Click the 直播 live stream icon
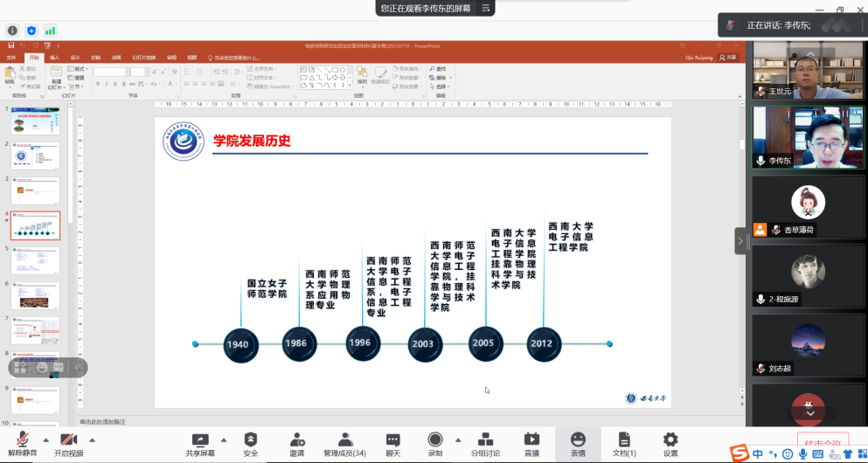 pyautogui.click(x=531, y=444)
